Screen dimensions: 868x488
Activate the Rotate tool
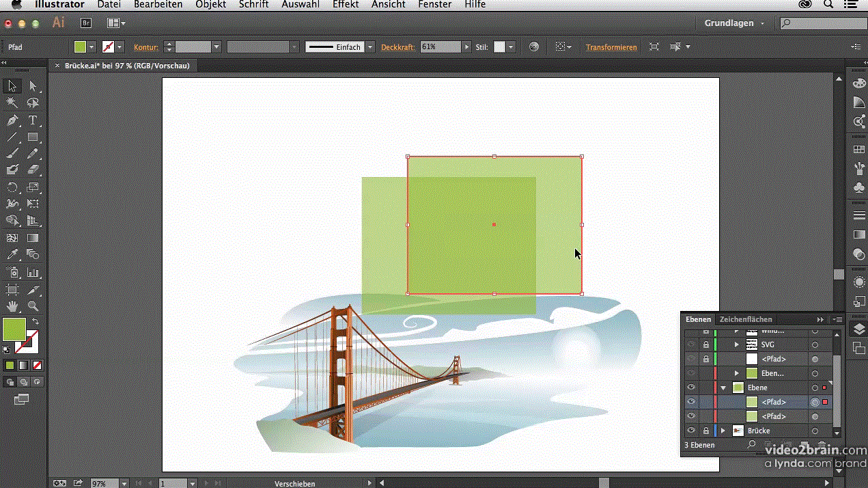tap(12, 187)
